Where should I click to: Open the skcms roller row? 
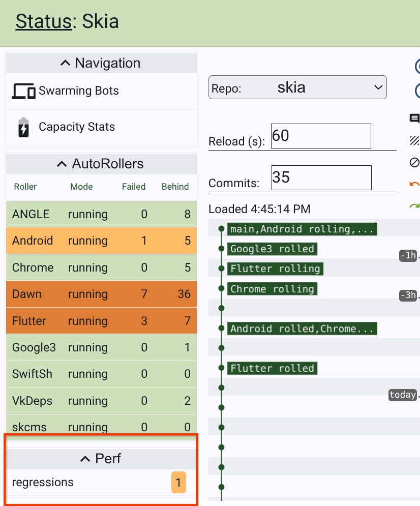tap(101, 427)
